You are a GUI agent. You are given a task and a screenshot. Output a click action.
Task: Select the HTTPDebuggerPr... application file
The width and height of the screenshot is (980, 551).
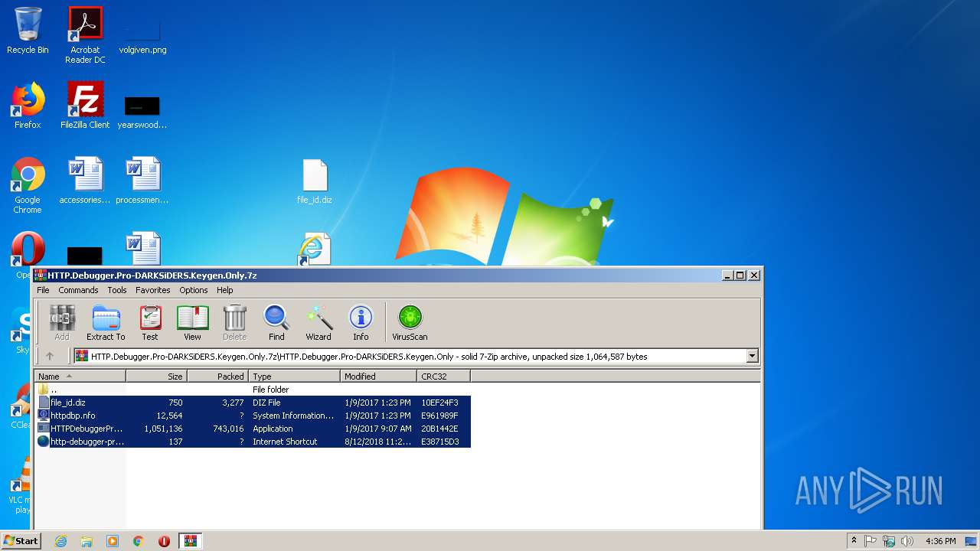point(253,429)
